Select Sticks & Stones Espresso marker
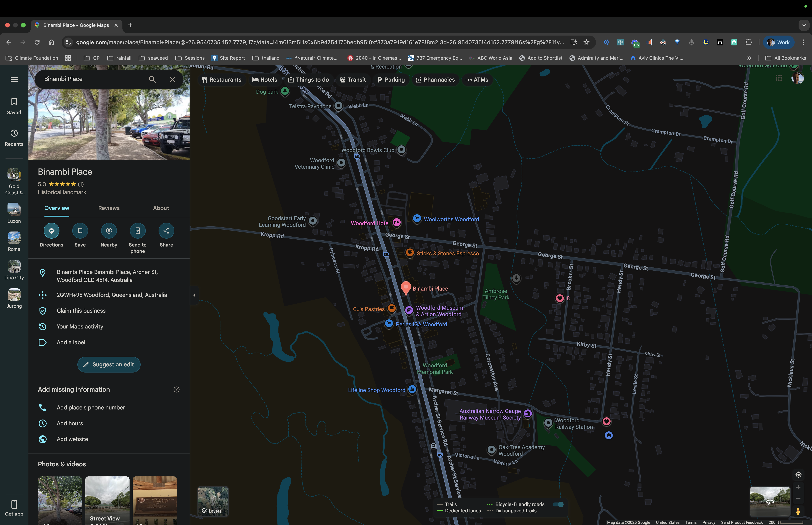 coord(410,253)
